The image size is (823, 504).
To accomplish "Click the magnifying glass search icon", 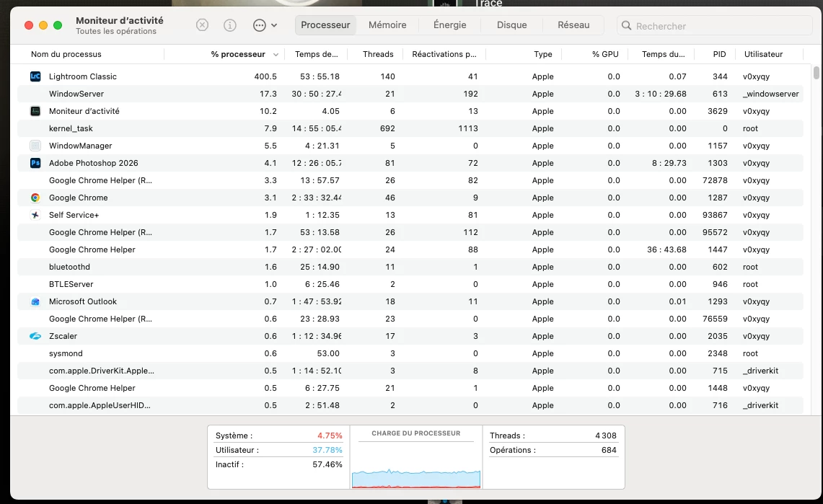I will (x=626, y=25).
